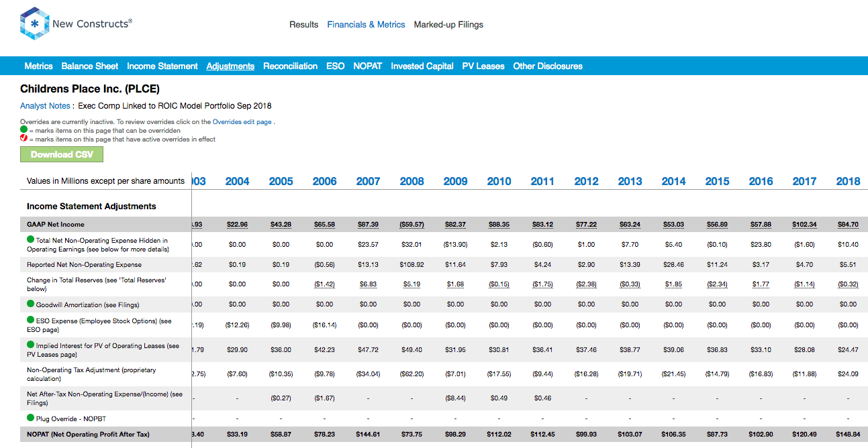Select the hidden non-operating expense ($13.90) cell
Screen dimensions: 868x448
(455, 245)
